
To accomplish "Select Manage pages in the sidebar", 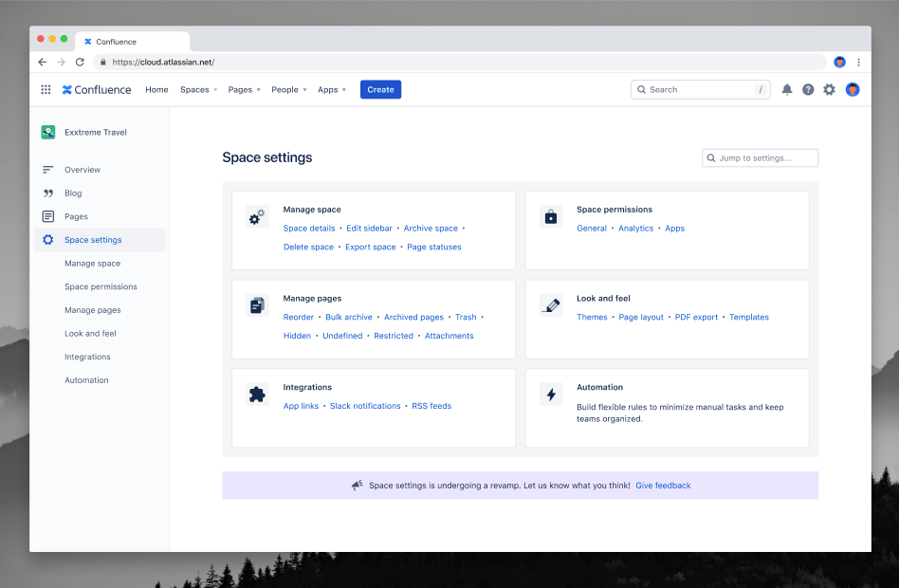I will point(93,310).
